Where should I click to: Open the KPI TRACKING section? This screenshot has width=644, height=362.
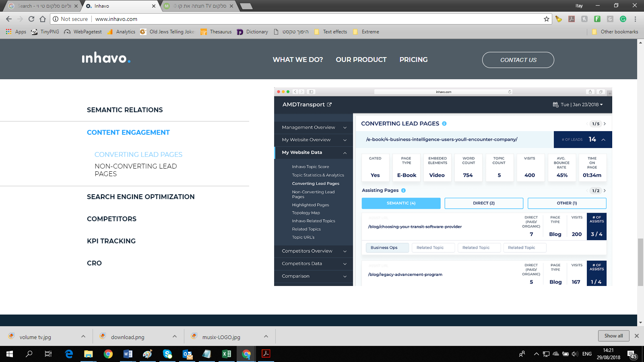tap(111, 241)
